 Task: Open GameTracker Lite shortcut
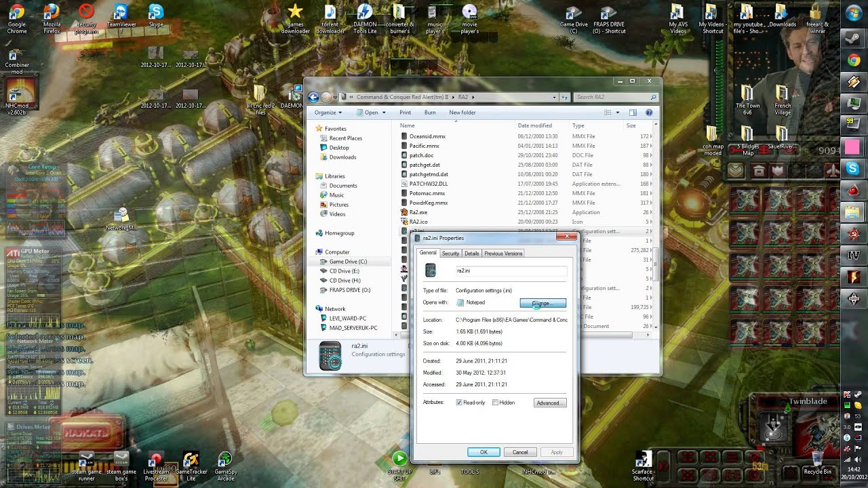191,466
